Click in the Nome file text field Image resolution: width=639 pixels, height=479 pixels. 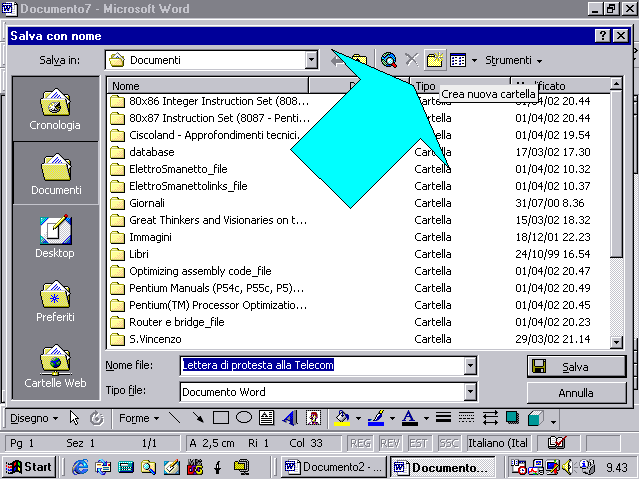[322, 365]
